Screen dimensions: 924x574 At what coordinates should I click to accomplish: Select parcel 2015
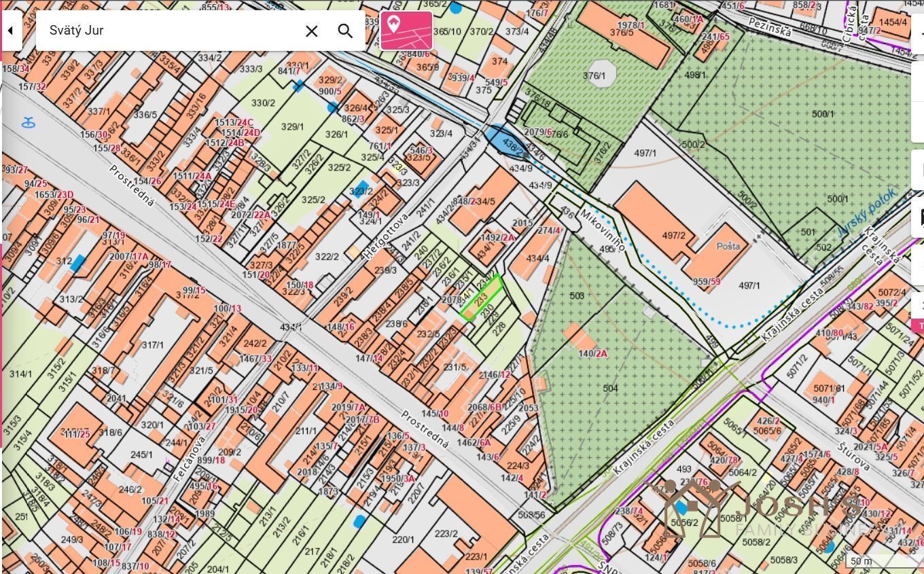coord(522,223)
